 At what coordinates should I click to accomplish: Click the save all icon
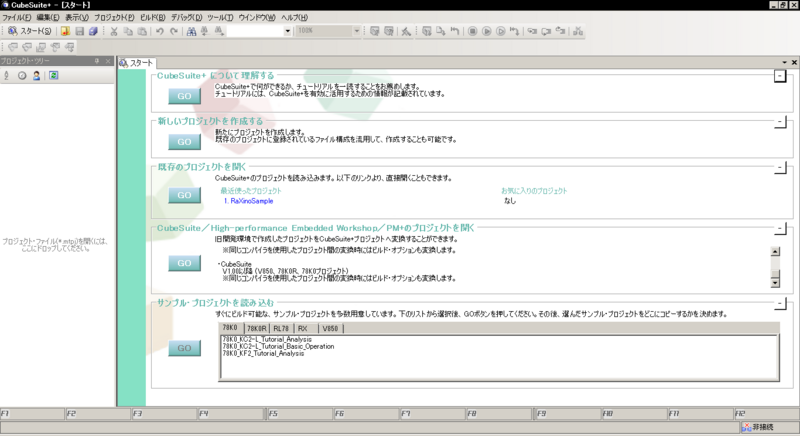pos(93,31)
